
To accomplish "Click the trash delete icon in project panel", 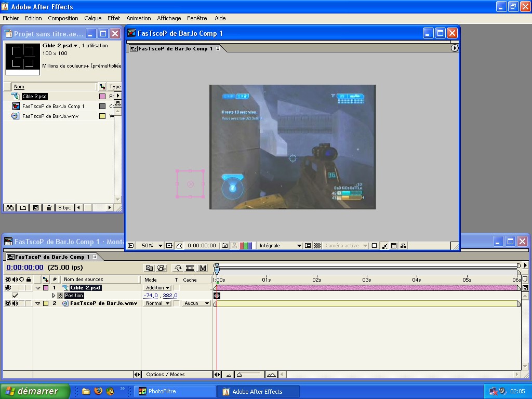I will tap(49, 208).
